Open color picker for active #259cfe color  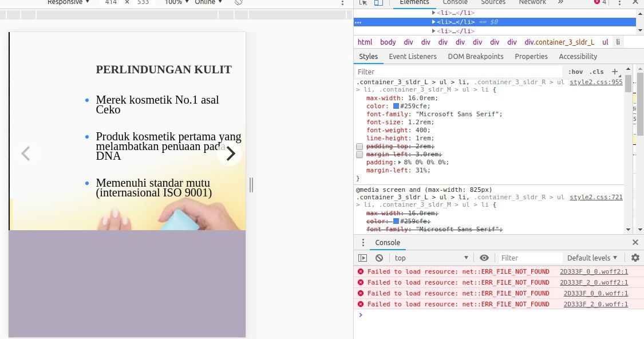pos(396,106)
